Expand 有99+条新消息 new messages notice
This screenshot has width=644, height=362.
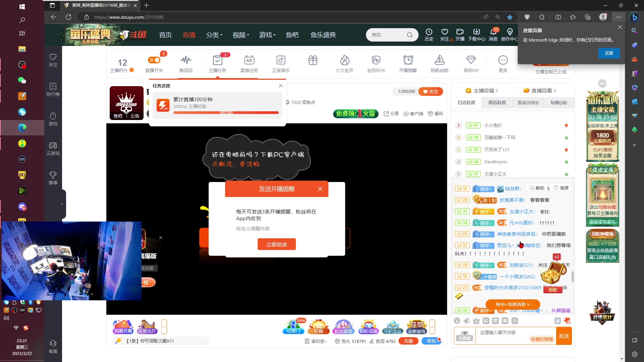[x=512, y=304]
